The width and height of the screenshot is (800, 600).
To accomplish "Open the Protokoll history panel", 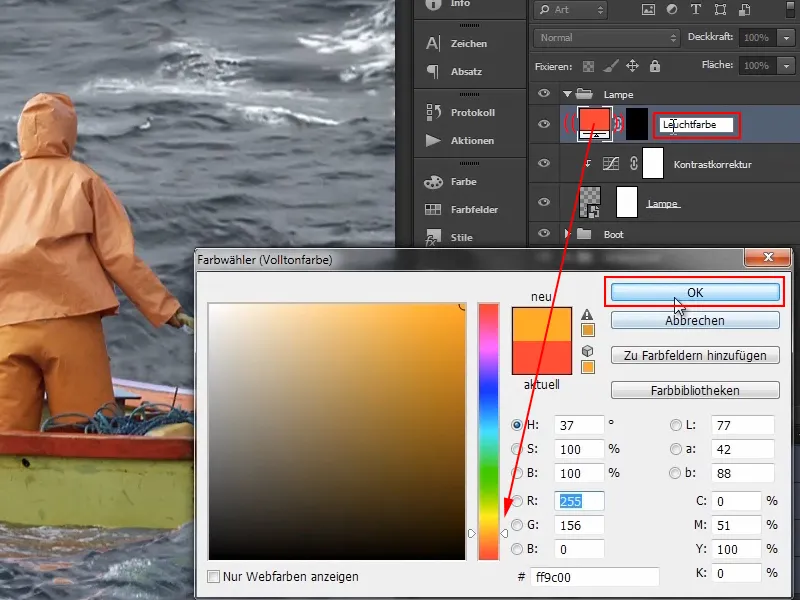I will [460, 112].
